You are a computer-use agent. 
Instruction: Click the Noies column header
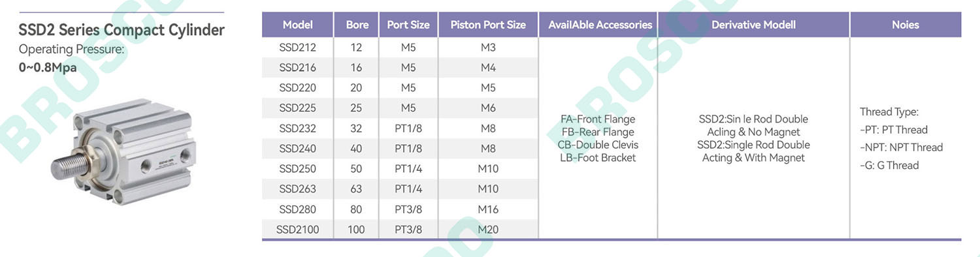tap(905, 25)
